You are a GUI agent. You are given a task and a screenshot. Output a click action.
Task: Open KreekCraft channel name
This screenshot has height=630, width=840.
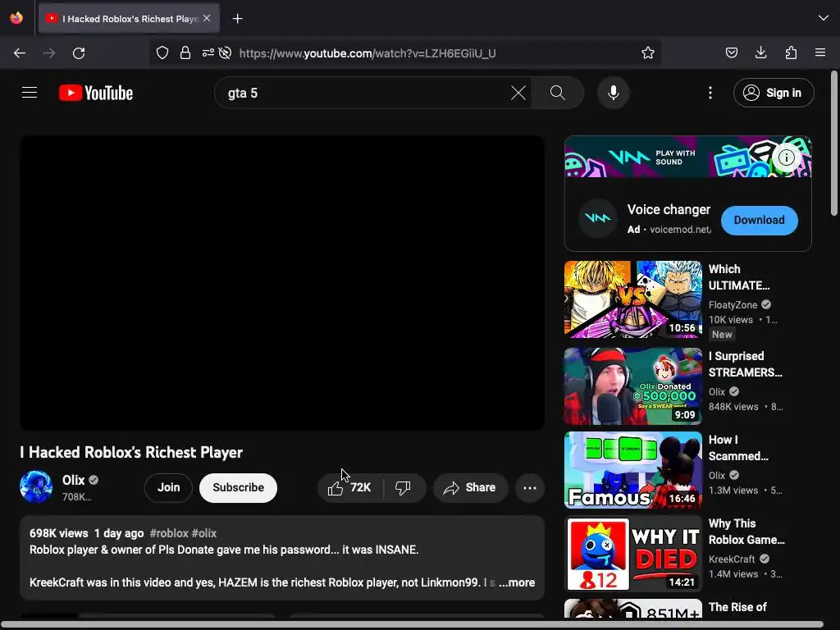[x=732, y=559]
